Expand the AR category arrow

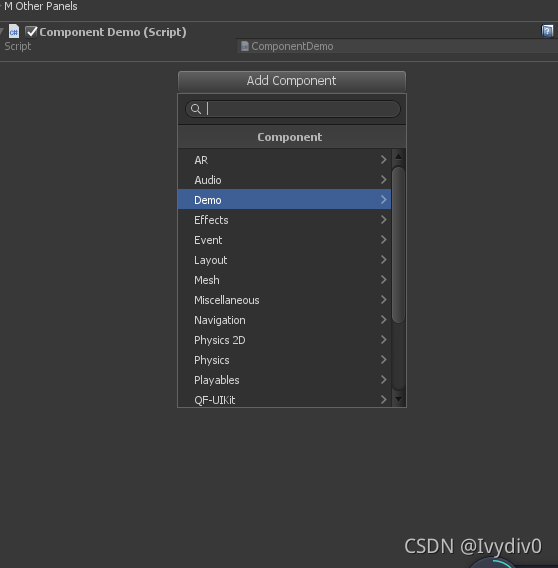(383, 160)
